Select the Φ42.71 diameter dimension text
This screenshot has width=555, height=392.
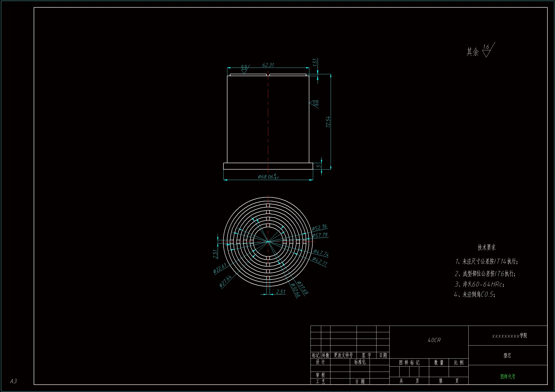coord(320,262)
